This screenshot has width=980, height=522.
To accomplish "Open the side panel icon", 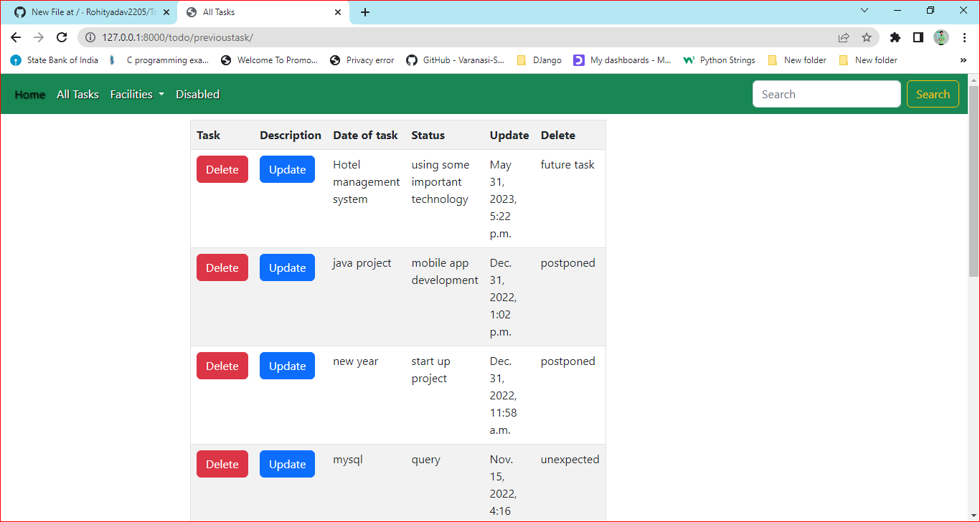I will (x=918, y=37).
